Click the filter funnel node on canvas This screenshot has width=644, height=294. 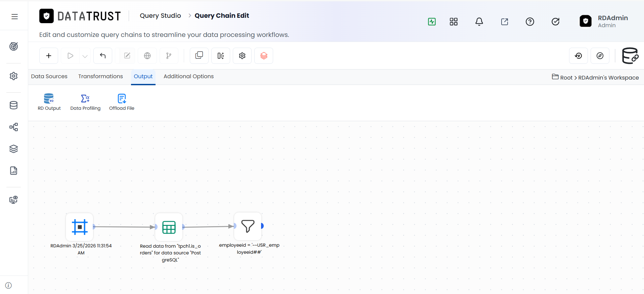coord(248,226)
